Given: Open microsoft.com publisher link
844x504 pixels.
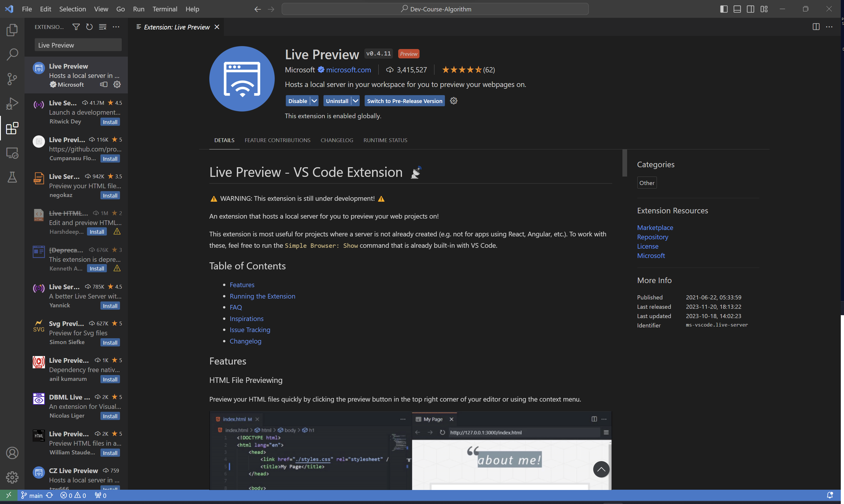Looking at the screenshot, I should [349, 70].
